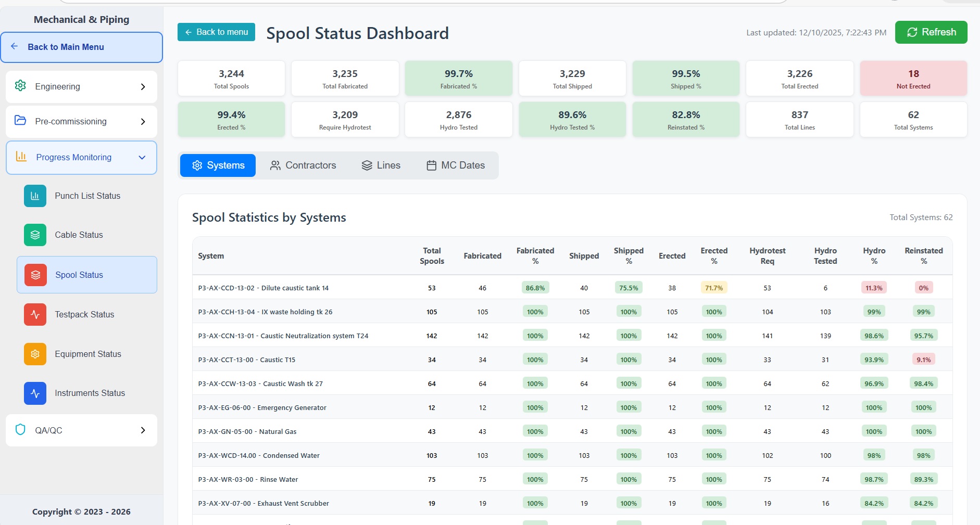980x525 pixels.
Task: Click the Instruments Status pulse icon
Action: [x=34, y=393]
